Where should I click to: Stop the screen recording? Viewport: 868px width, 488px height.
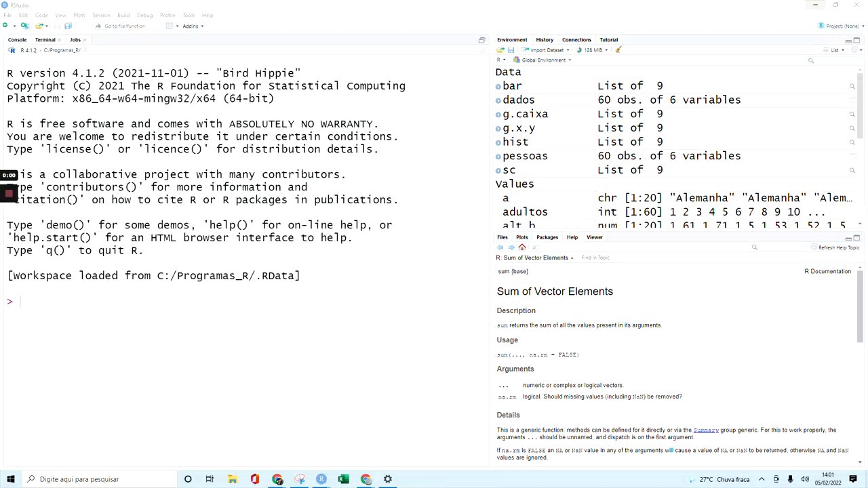(x=9, y=193)
